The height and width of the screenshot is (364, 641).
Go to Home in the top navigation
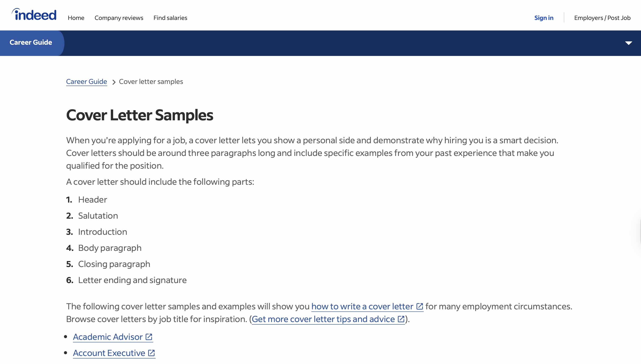pyautogui.click(x=76, y=18)
